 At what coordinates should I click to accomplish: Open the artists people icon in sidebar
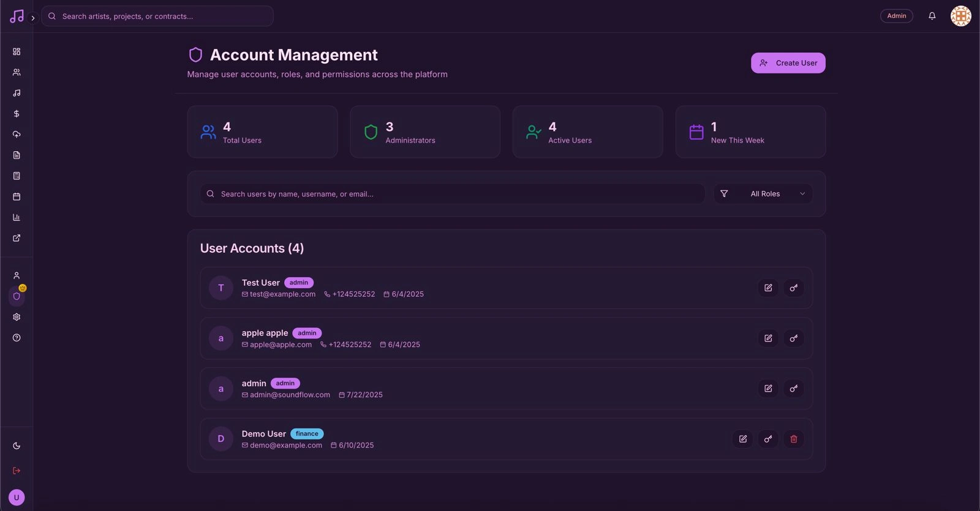17,72
